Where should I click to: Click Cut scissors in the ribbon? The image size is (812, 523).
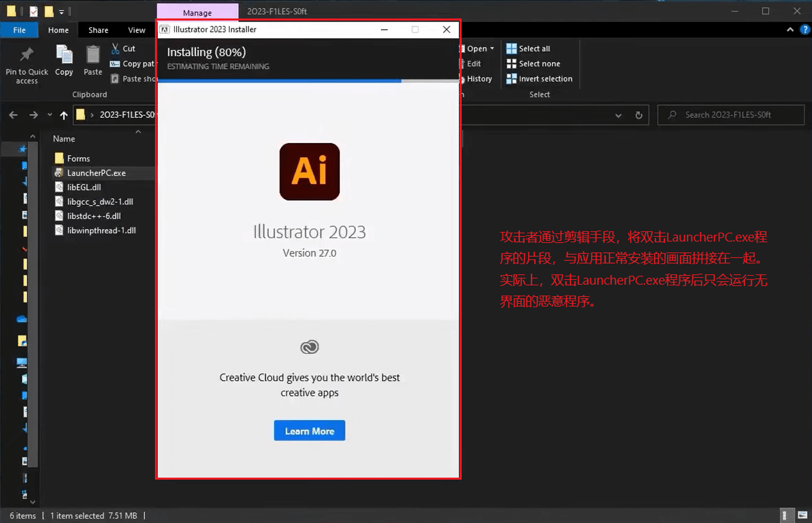pos(115,48)
